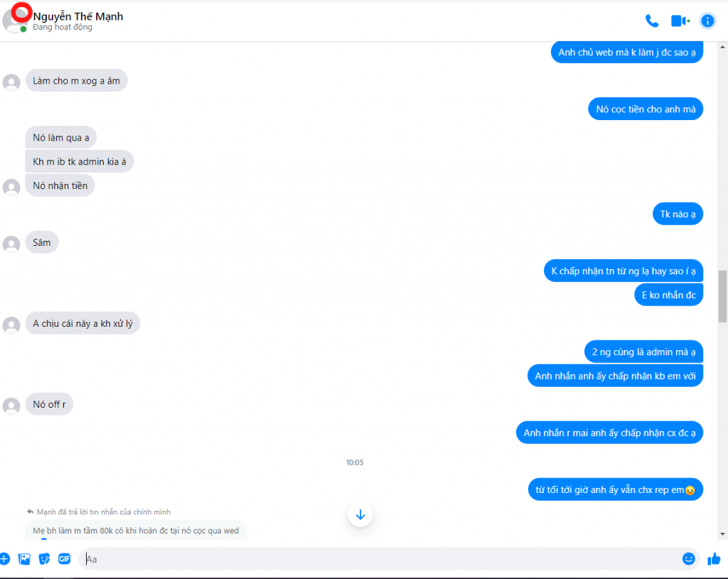Click the contact avatar in the header
Image resolution: width=728 pixels, height=579 pixels.
14,21
